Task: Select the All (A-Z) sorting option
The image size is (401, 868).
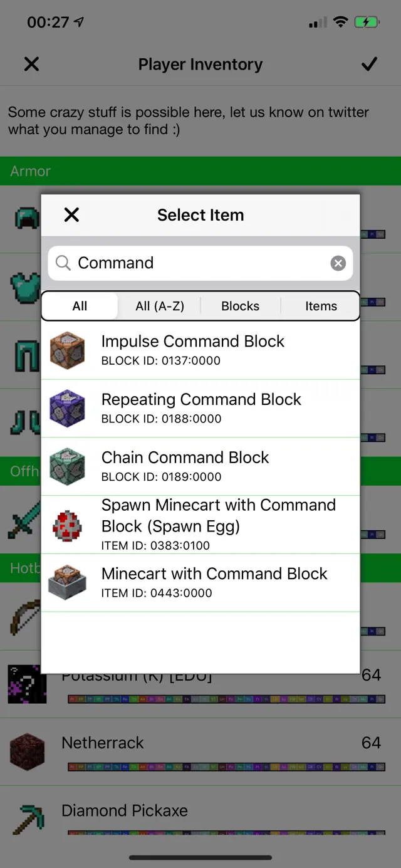Action: pyautogui.click(x=160, y=306)
